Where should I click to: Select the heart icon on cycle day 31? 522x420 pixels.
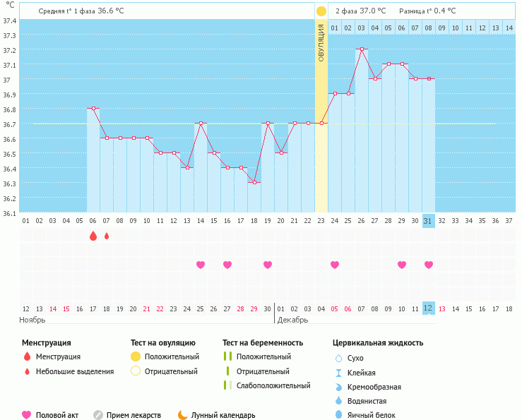point(429,265)
